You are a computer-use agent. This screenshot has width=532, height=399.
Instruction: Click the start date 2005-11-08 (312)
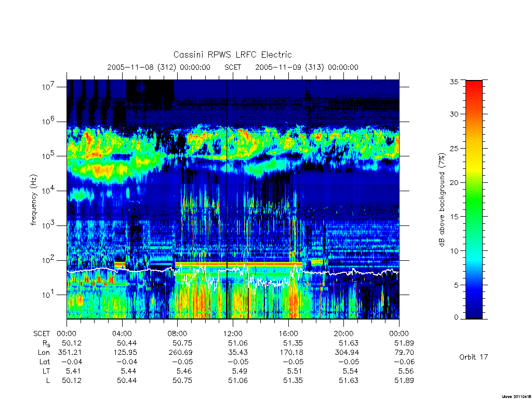[x=142, y=67]
